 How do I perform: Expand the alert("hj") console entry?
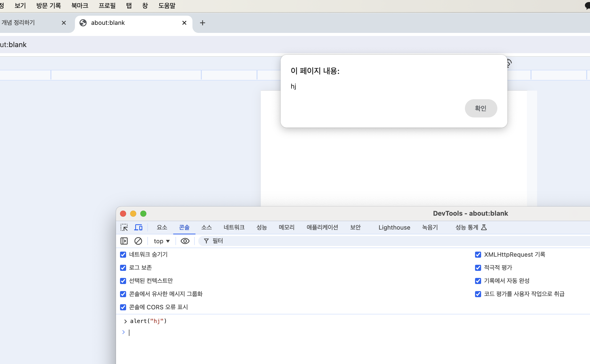125,321
